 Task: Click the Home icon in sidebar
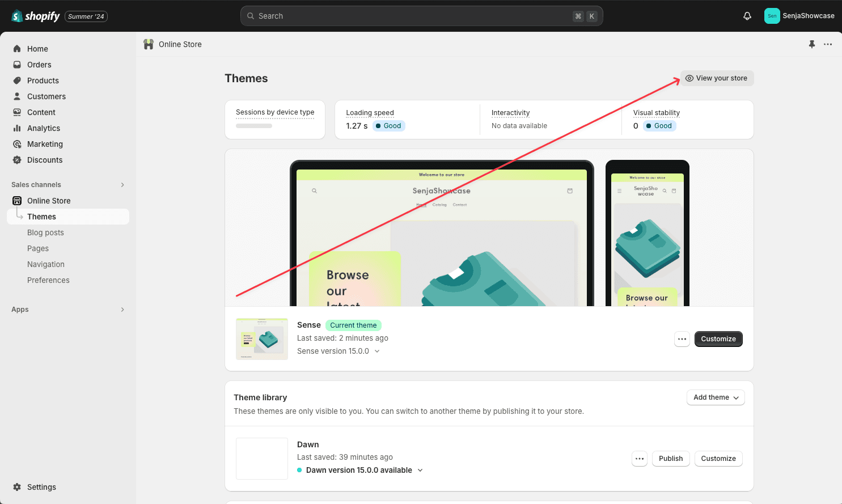point(17,49)
